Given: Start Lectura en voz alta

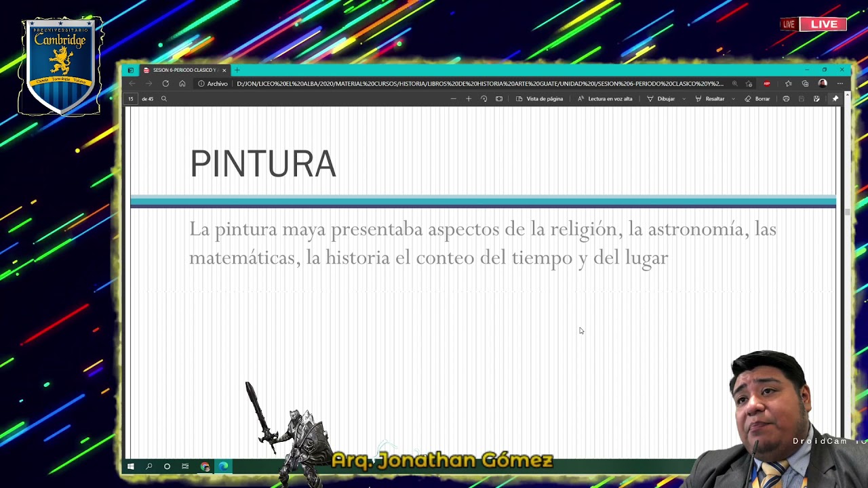Looking at the screenshot, I should click(605, 99).
